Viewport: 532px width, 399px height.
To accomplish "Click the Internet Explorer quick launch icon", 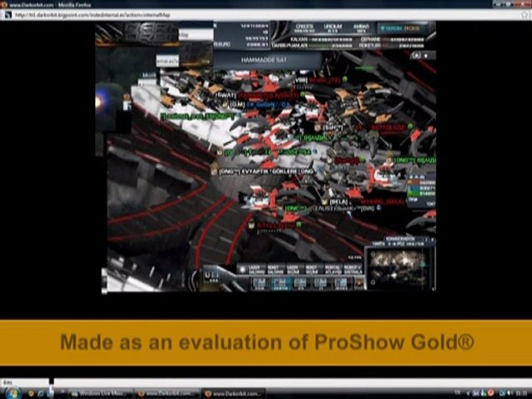I will click(40, 394).
